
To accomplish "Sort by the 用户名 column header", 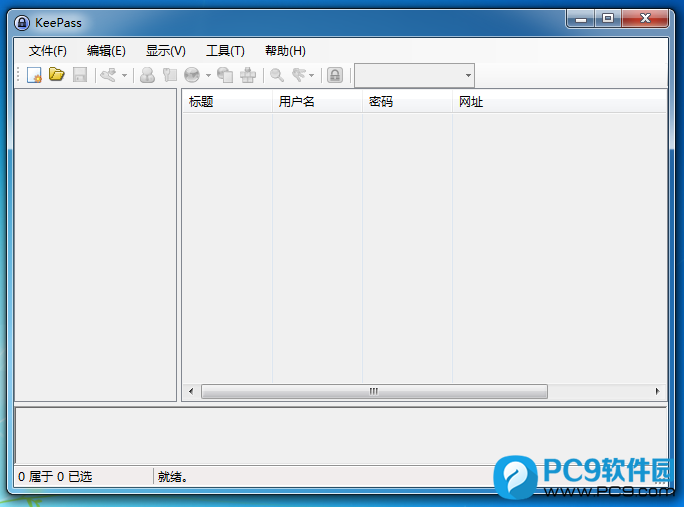I will [x=318, y=102].
